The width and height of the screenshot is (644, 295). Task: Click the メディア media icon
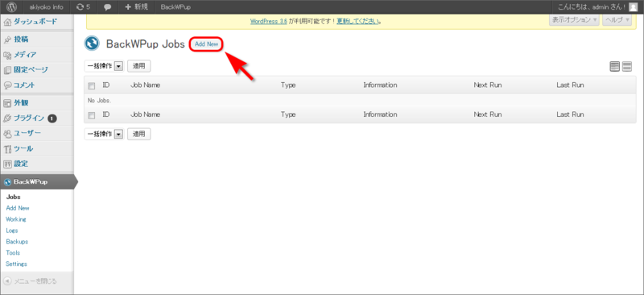pyautogui.click(x=7, y=55)
